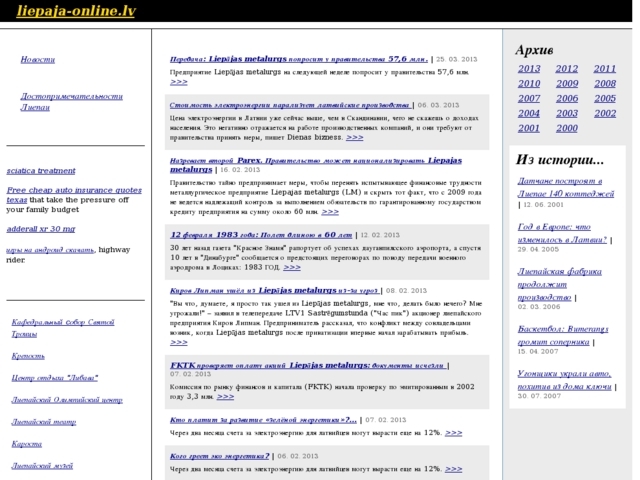Open the Кароста sidebar link

tap(27, 444)
